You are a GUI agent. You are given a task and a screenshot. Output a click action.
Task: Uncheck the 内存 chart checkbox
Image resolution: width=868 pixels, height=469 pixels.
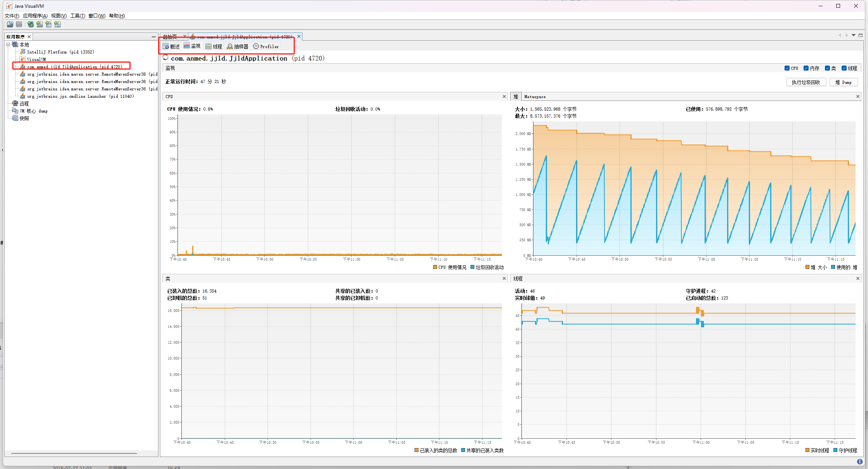click(x=806, y=68)
